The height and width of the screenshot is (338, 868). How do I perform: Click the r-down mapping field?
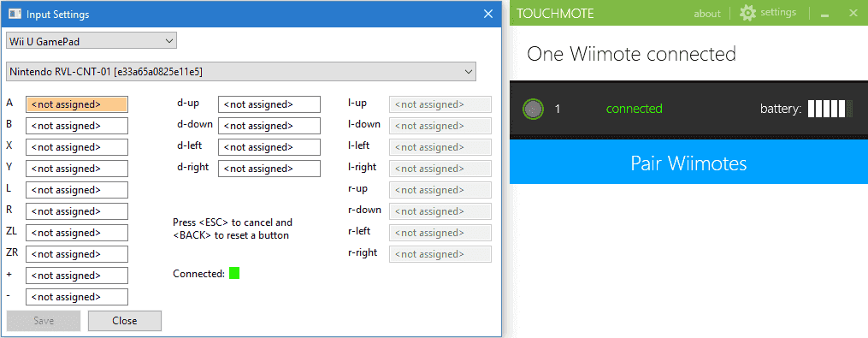[440, 211]
